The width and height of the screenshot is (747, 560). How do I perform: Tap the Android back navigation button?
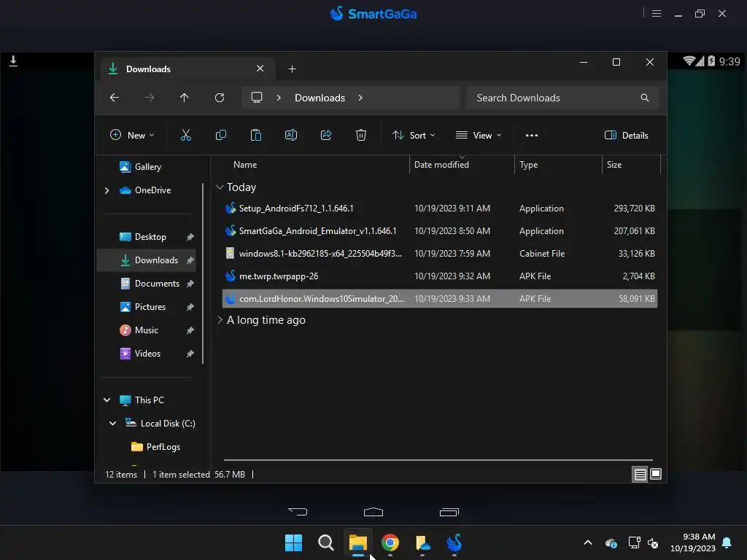pos(298,512)
